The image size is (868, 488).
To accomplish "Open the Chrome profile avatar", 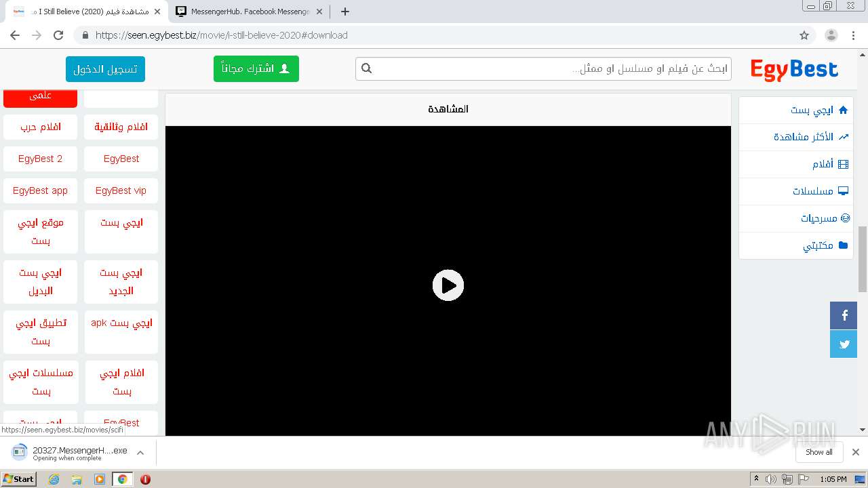I will [x=831, y=35].
